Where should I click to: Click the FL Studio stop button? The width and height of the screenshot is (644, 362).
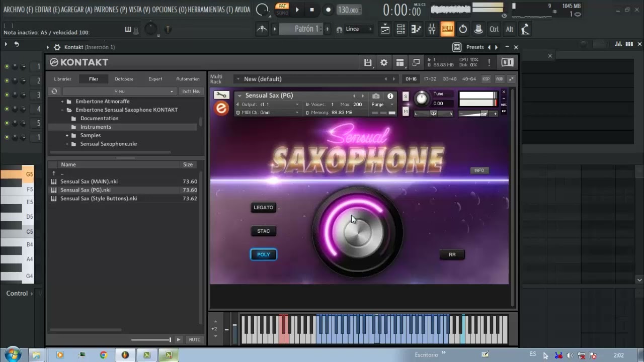pyautogui.click(x=312, y=10)
